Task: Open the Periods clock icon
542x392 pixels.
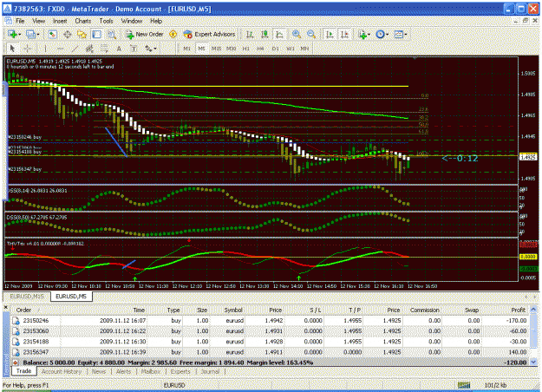Action: point(380,34)
